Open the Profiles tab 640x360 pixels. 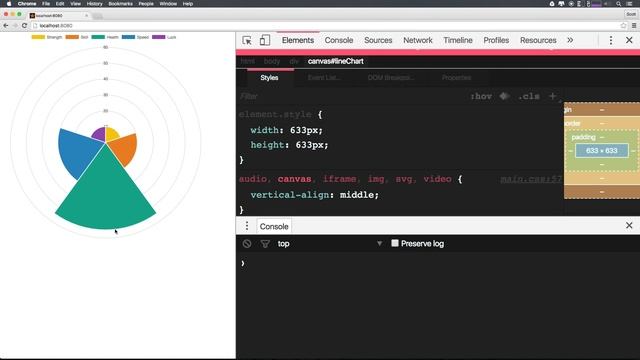496,40
